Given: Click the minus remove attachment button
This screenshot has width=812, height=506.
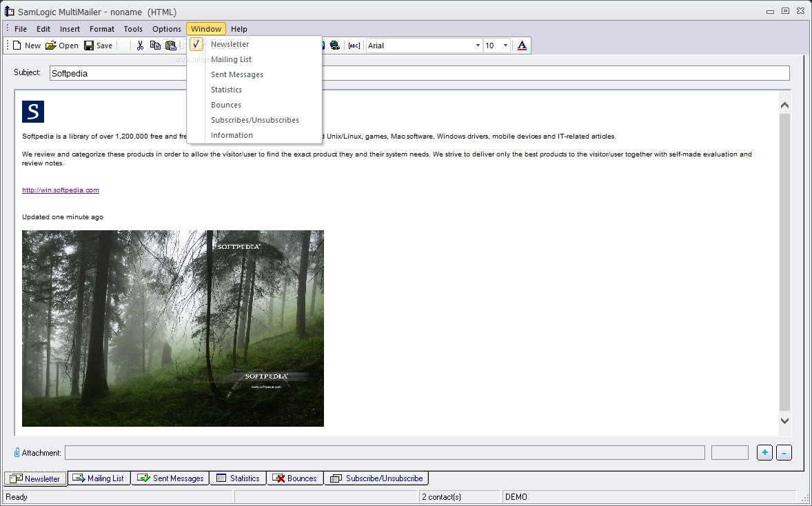Looking at the screenshot, I should point(784,453).
